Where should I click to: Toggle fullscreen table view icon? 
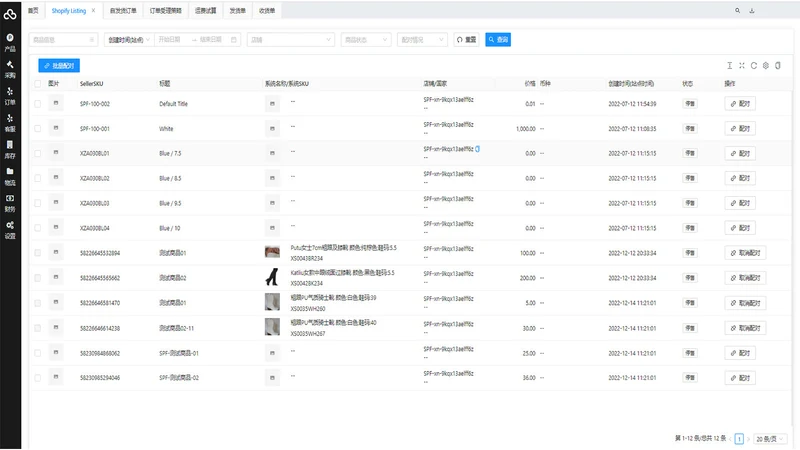click(x=742, y=65)
